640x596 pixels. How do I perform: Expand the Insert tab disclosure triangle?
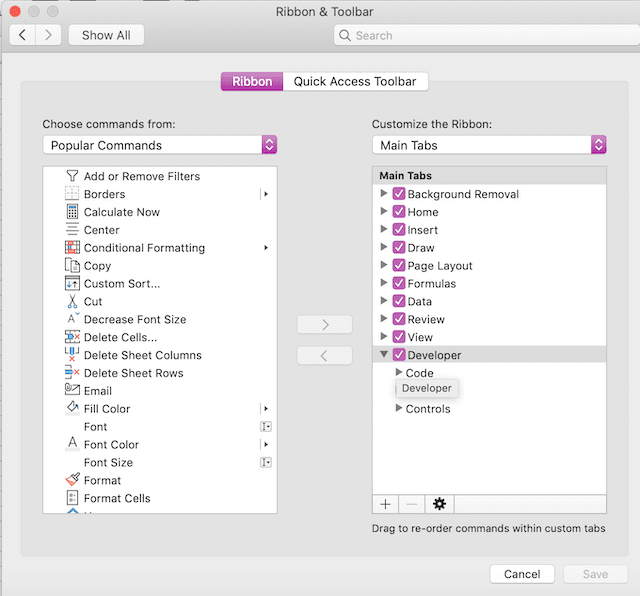pyautogui.click(x=383, y=229)
